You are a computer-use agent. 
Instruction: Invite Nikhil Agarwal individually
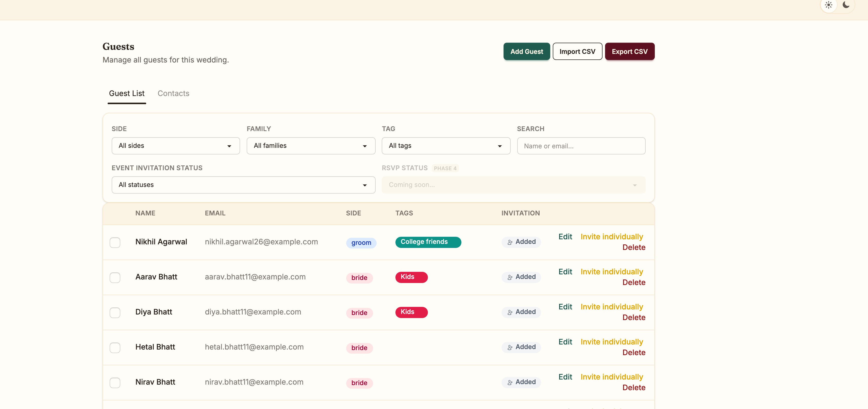(612, 237)
